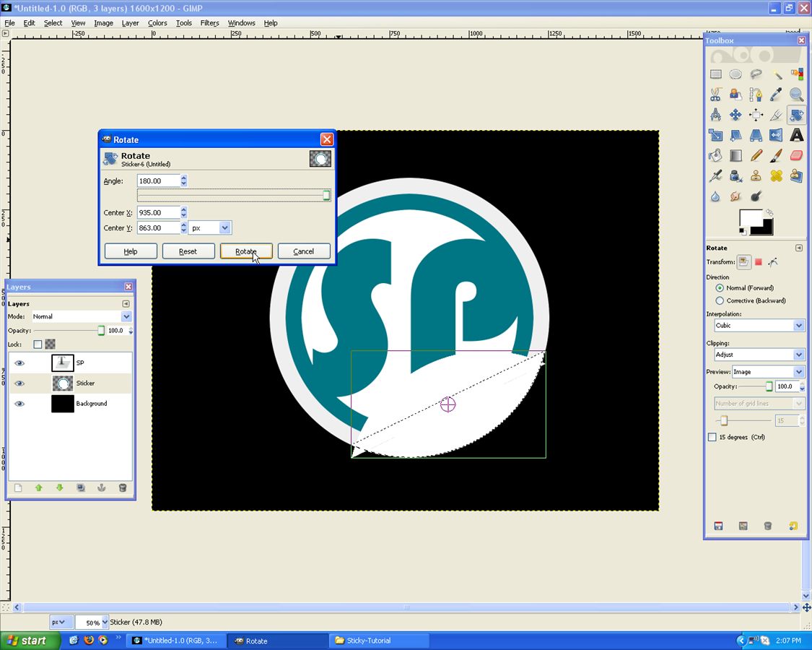
Task: Raise layer with green up arrow
Action: (x=39, y=487)
